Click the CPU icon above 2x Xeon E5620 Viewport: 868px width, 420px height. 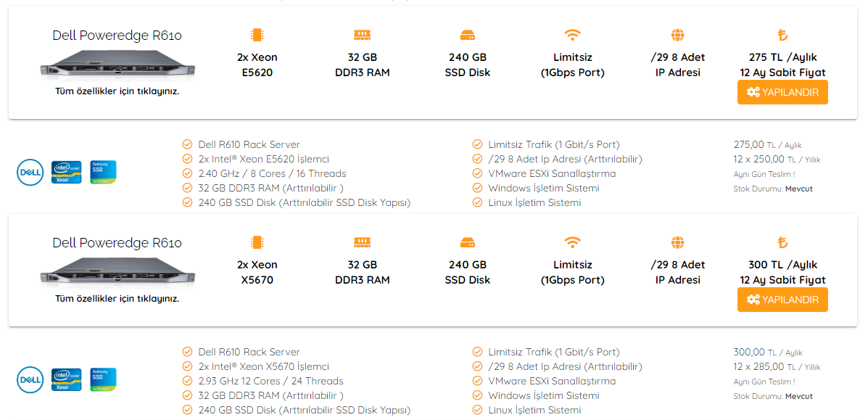click(x=257, y=35)
